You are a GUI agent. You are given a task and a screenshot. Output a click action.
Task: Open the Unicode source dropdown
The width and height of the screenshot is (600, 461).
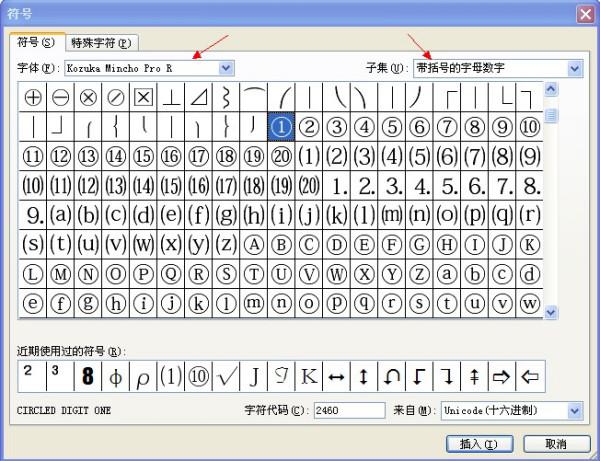coord(575,411)
